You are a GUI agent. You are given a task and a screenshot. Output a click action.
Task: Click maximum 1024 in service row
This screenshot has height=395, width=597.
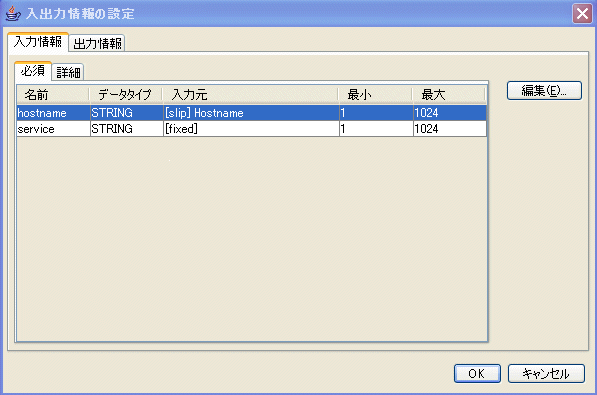pos(450,129)
